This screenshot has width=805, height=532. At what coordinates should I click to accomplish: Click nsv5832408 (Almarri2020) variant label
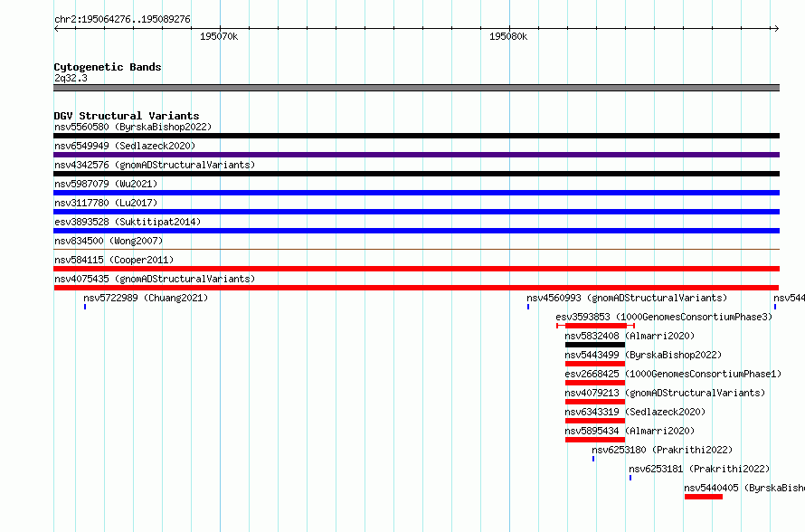coord(630,336)
